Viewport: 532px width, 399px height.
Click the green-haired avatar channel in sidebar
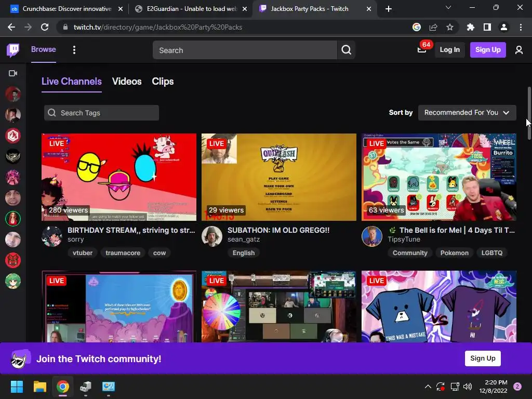click(x=13, y=281)
